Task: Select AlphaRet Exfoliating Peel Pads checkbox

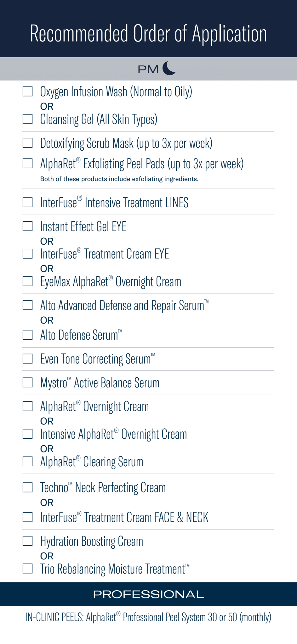Action: pyautogui.click(x=28, y=164)
